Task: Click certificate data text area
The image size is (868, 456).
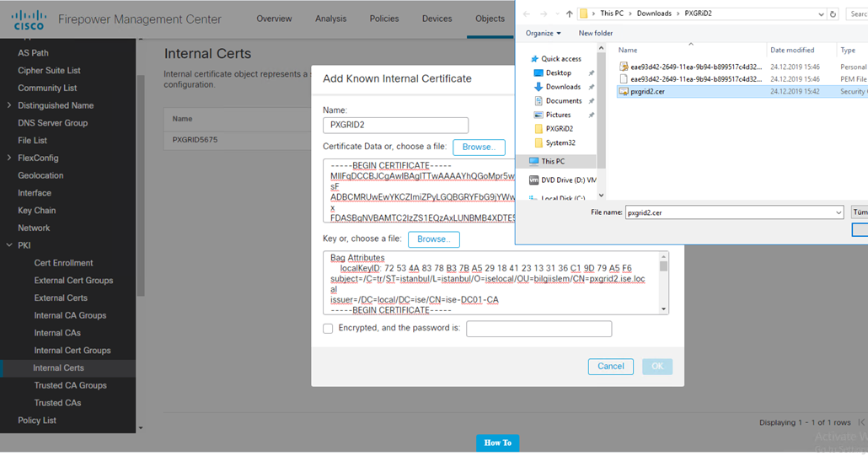Action: 419,191
